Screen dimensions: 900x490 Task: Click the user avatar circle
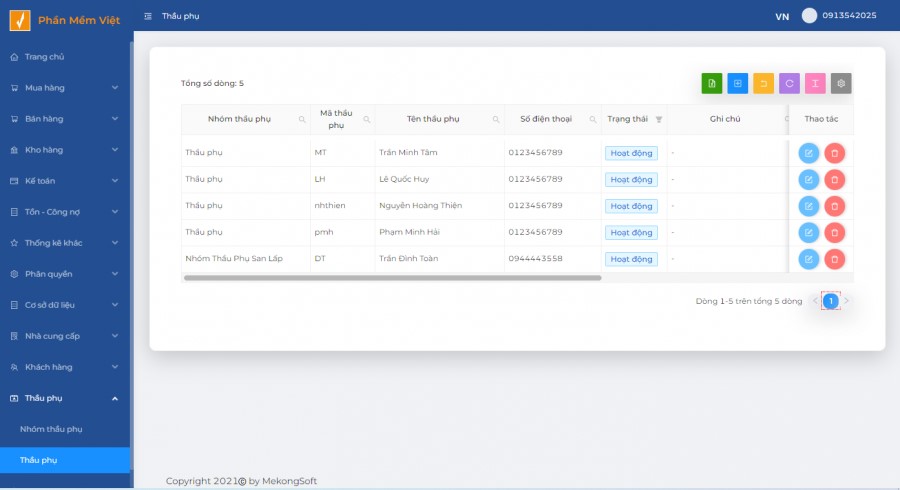(x=809, y=15)
